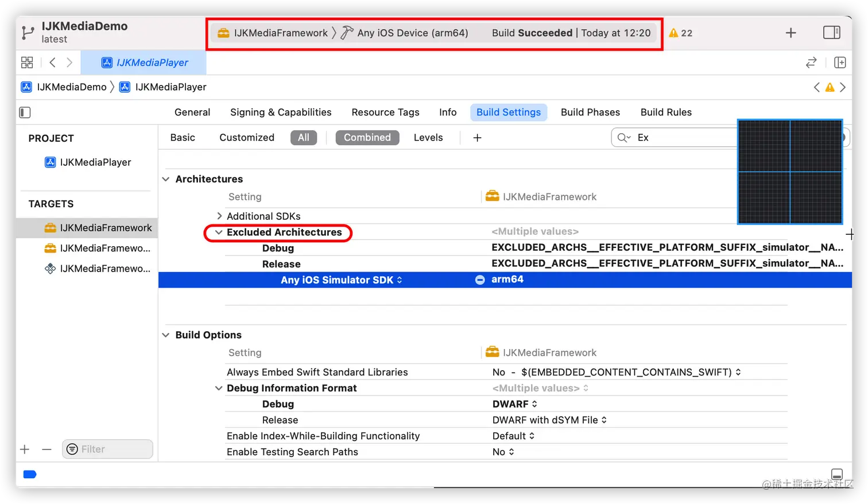Click the blue tag filter icon
868x504 pixels.
tap(30, 474)
